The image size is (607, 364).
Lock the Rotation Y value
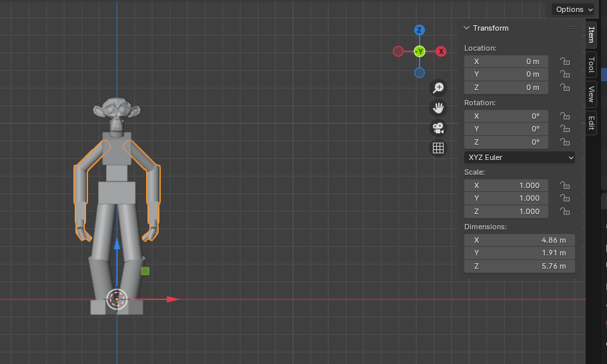565,129
